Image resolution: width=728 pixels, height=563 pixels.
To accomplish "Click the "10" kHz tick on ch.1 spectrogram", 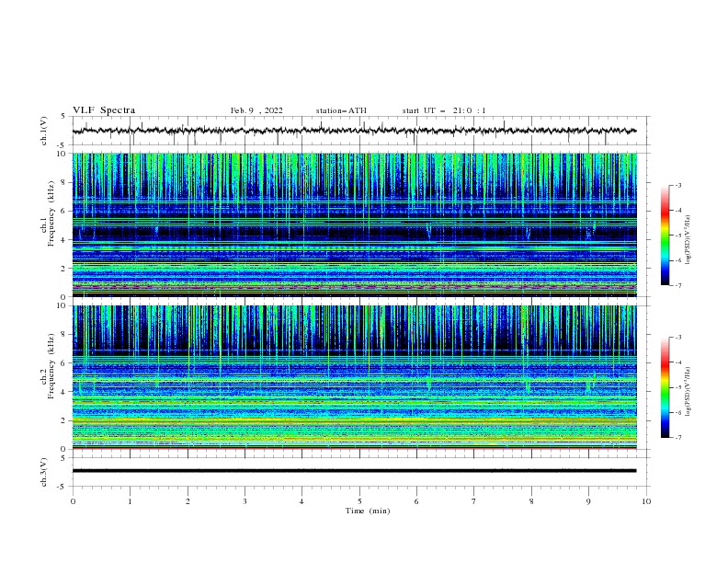I will [x=61, y=154].
